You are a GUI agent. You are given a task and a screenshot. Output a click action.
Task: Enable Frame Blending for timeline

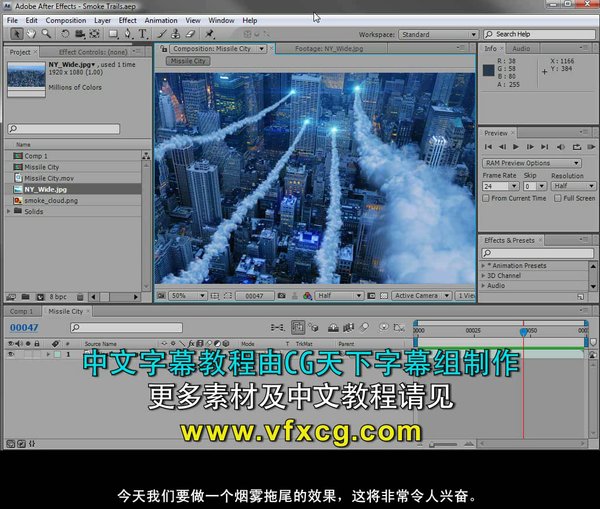pyautogui.click(x=348, y=328)
